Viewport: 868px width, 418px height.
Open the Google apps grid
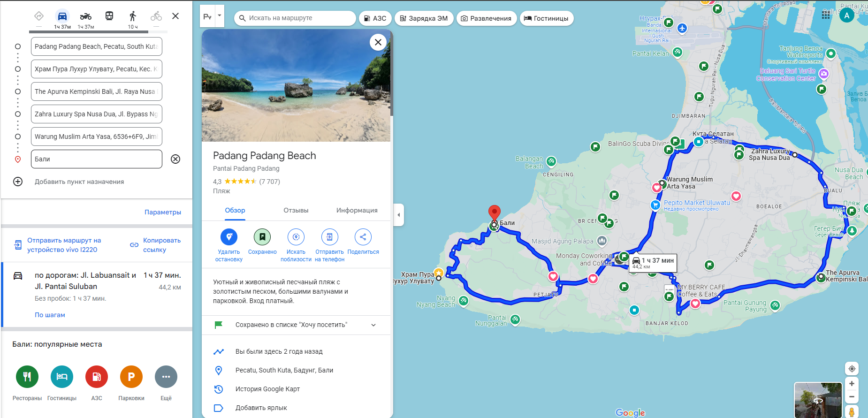[x=826, y=15]
